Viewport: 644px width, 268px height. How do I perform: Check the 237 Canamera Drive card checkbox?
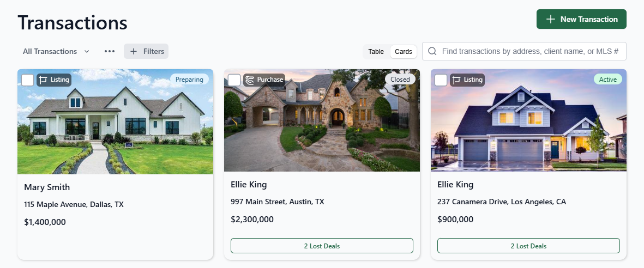(441, 80)
